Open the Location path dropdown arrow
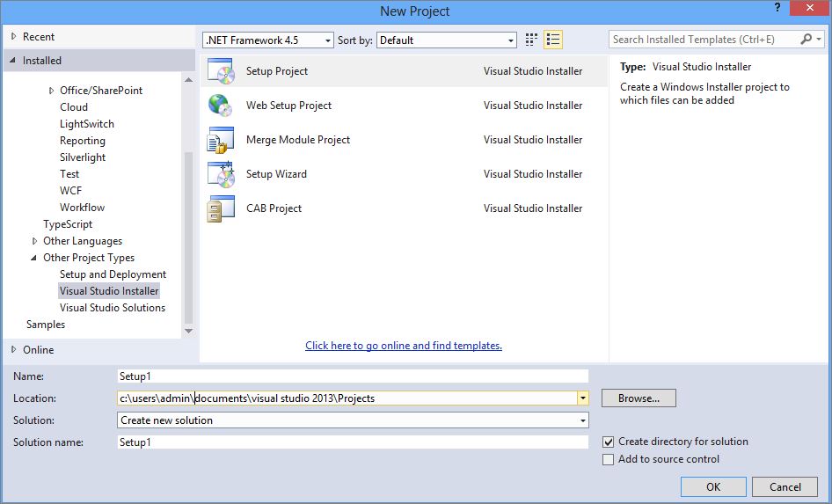832x504 pixels. (x=582, y=398)
